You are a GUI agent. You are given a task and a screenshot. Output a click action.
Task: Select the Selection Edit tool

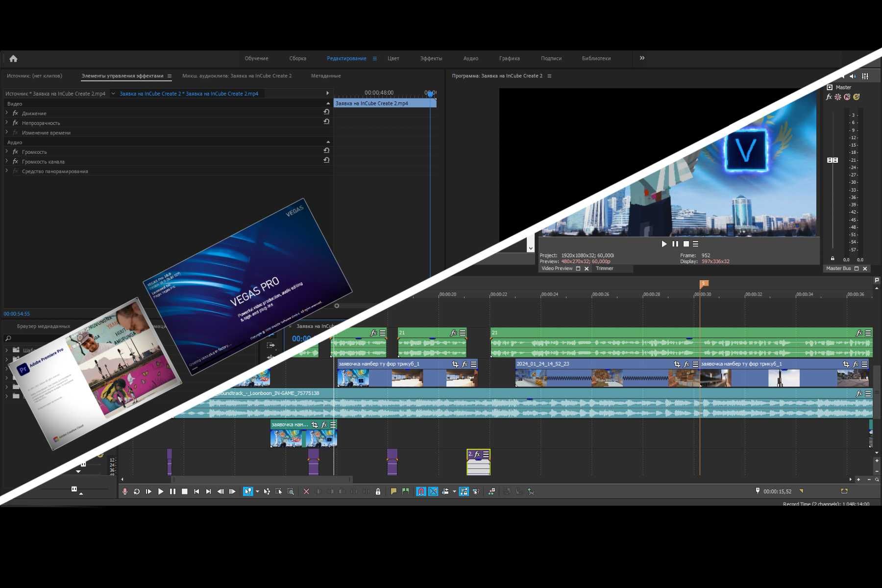coord(279,491)
